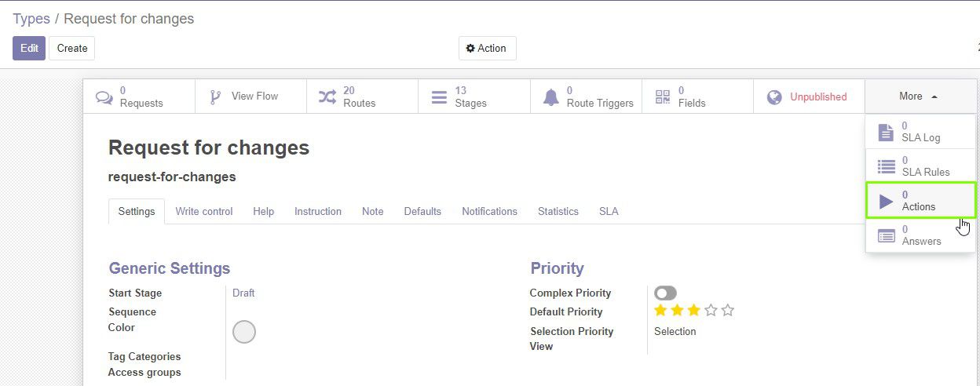Open the Draft start stage link

tap(243, 293)
